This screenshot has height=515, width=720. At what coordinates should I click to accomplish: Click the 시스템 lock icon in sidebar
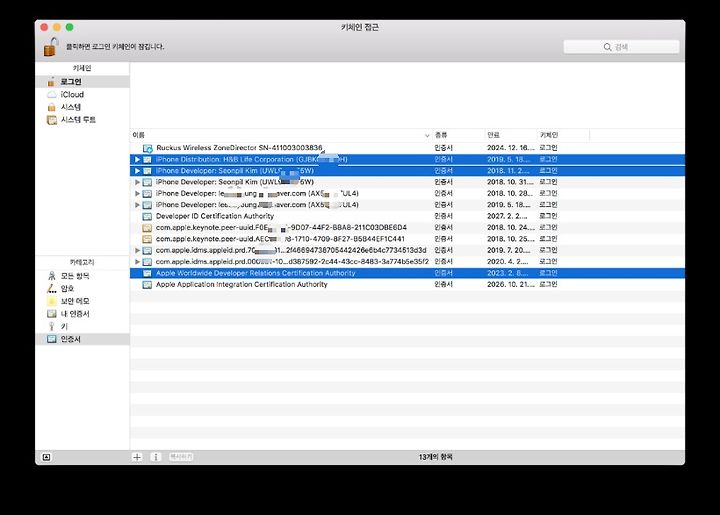[x=51, y=107]
